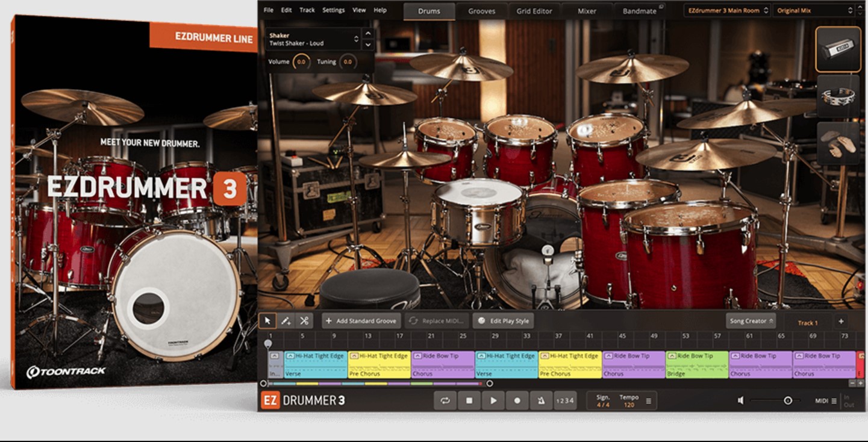This screenshot has height=442, width=868.
Task: Open the File menu
Action: (268, 10)
